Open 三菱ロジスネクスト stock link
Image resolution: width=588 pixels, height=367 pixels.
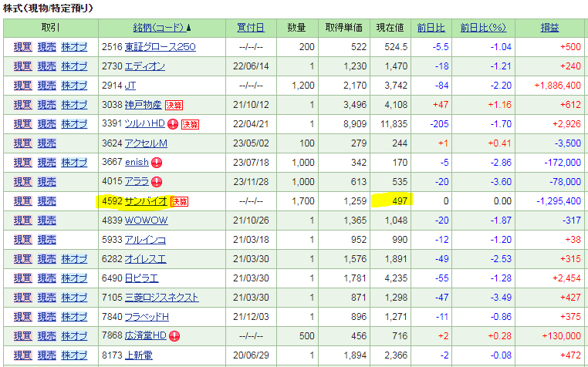pos(161,298)
